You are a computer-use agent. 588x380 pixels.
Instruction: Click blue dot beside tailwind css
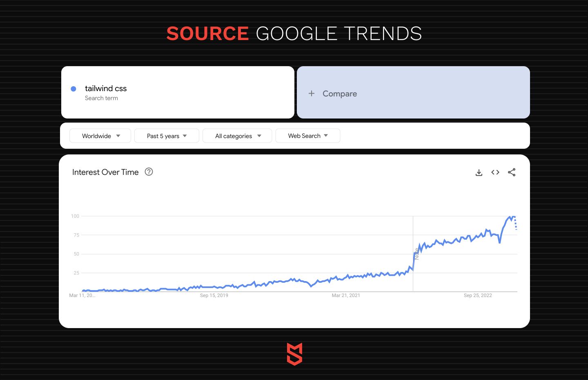click(73, 89)
